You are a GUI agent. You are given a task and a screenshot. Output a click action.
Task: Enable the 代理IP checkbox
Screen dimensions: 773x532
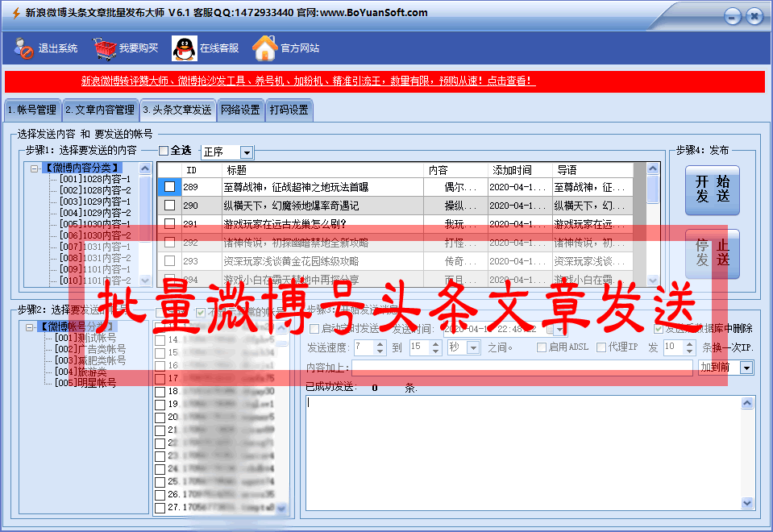[x=601, y=347]
